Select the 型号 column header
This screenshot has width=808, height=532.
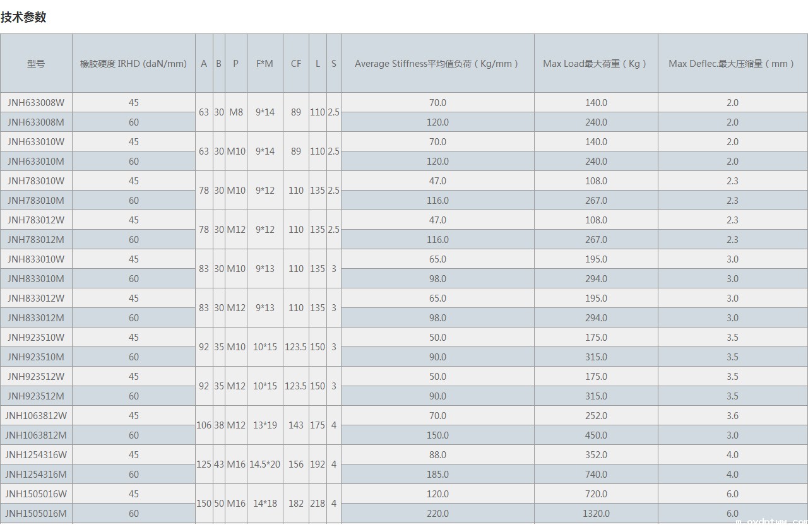36,64
